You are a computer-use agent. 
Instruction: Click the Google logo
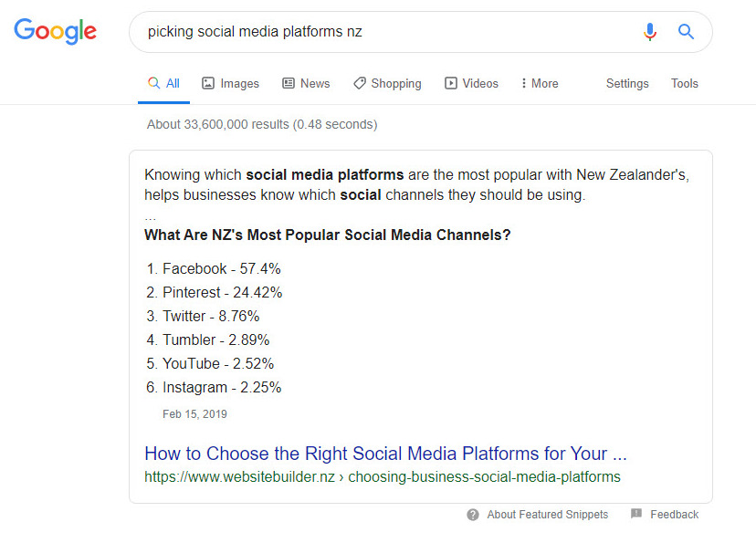(x=56, y=32)
